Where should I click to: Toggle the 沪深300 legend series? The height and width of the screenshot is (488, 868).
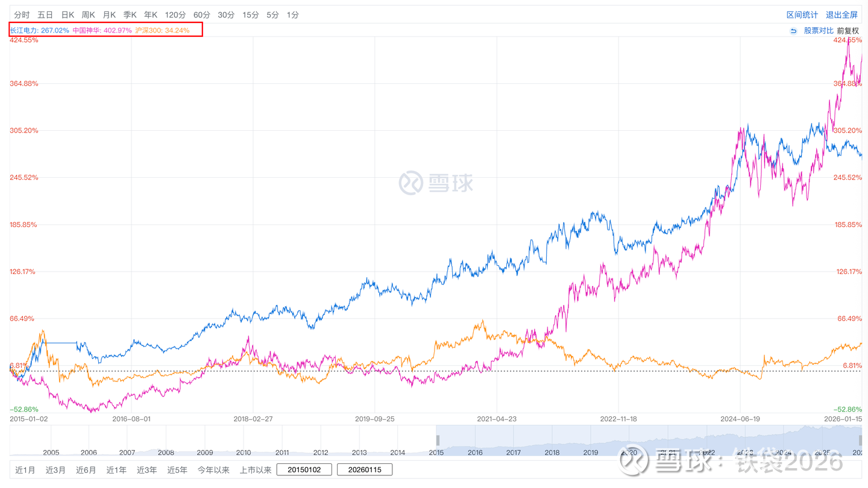point(162,30)
